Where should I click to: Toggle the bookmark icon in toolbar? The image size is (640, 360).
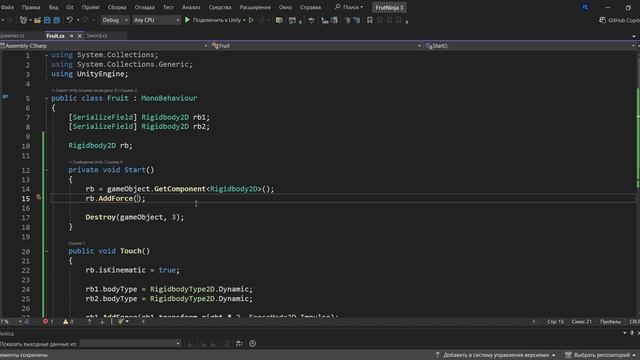click(370, 20)
